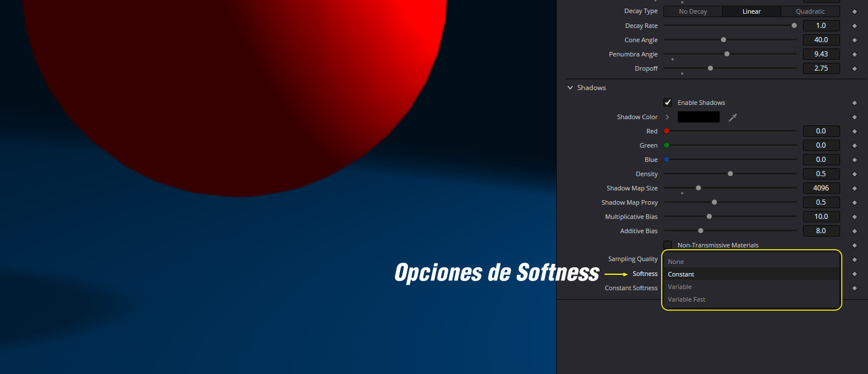Click the Linear decay type button

pyautogui.click(x=751, y=11)
